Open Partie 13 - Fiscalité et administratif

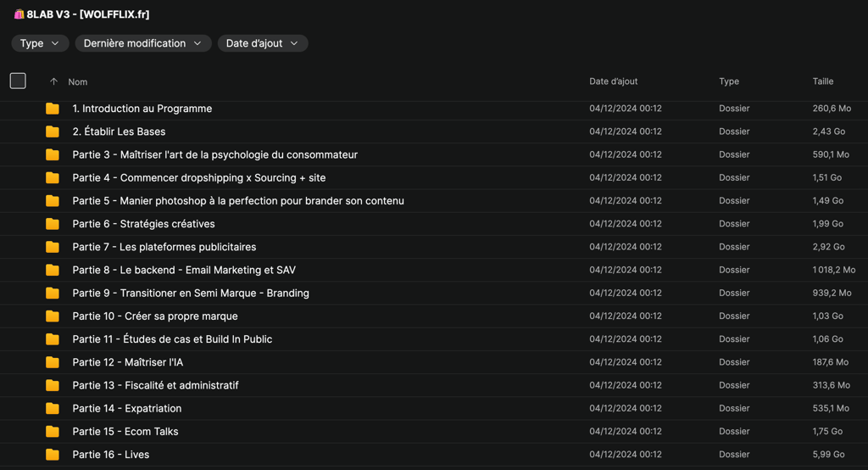[155, 385]
